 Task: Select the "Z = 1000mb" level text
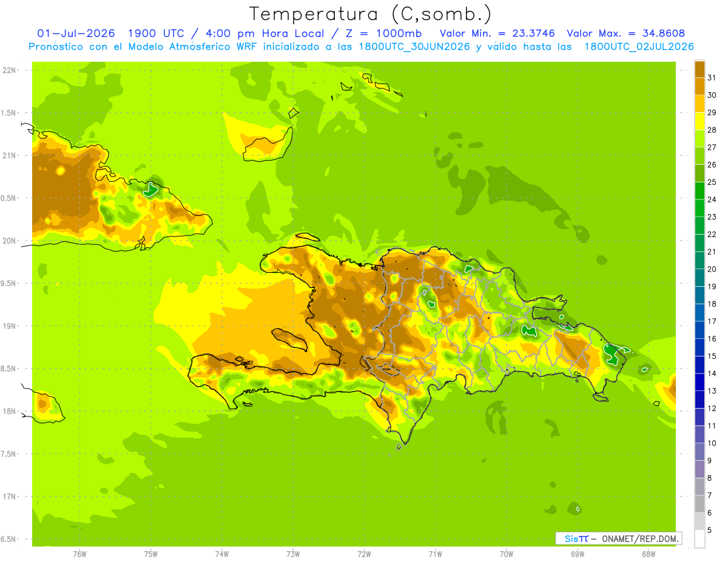383,33
